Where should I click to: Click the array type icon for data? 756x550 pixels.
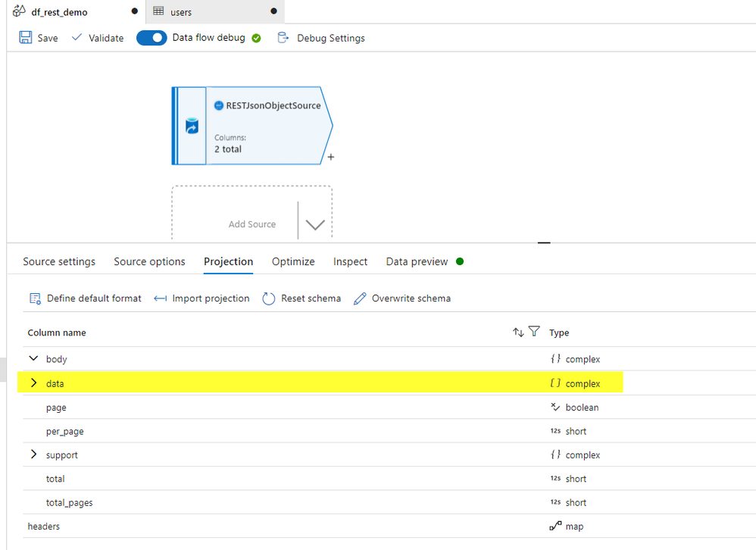click(x=555, y=383)
